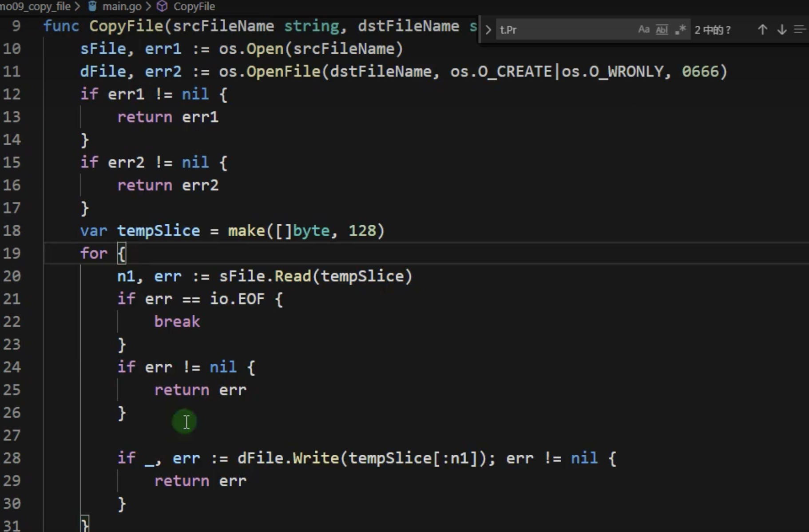This screenshot has height=532, width=809.
Task: Click io.EOF on line 21
Action: 237,299
